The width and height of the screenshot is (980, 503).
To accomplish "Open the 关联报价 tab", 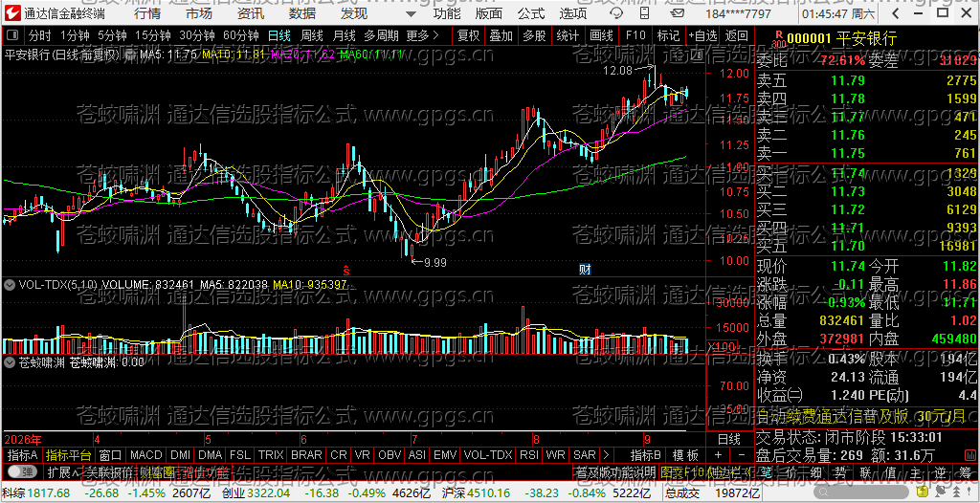I will (x=109, y=471).
